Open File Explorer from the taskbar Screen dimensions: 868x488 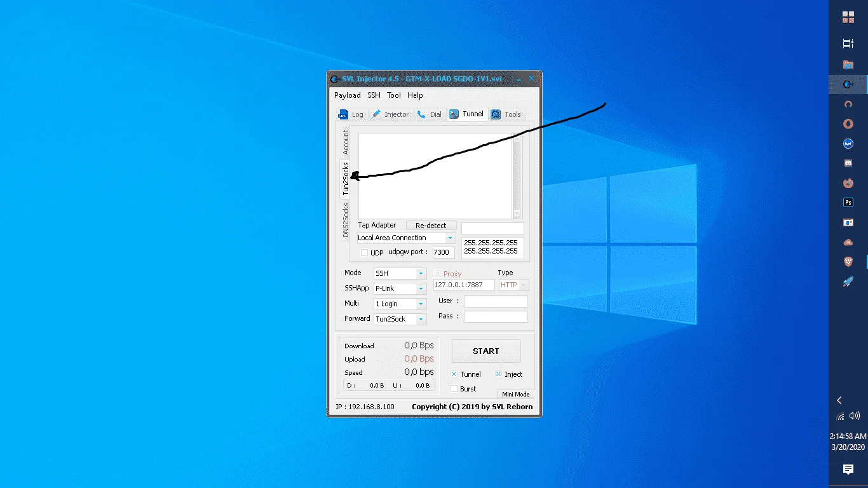pyautogui.click(x=848, y=64)
